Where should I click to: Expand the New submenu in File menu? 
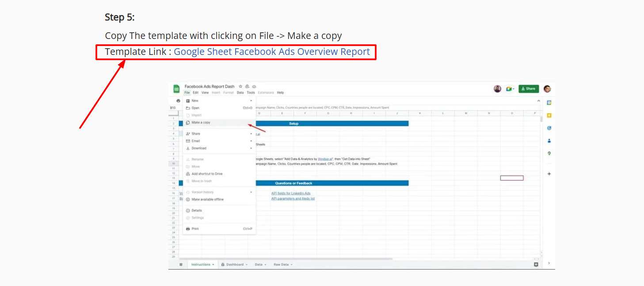[x=219, y=100]
